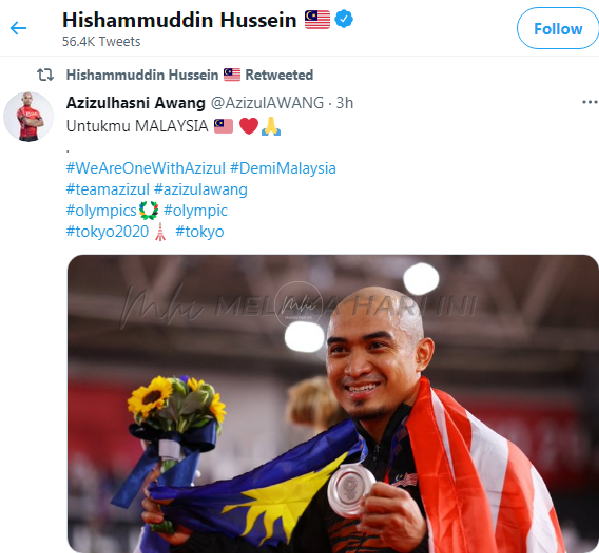Open the #olympics hashtag link
The width and height of the screenshot is (599, 553).
pyautogui.click(x=101, y=211)
